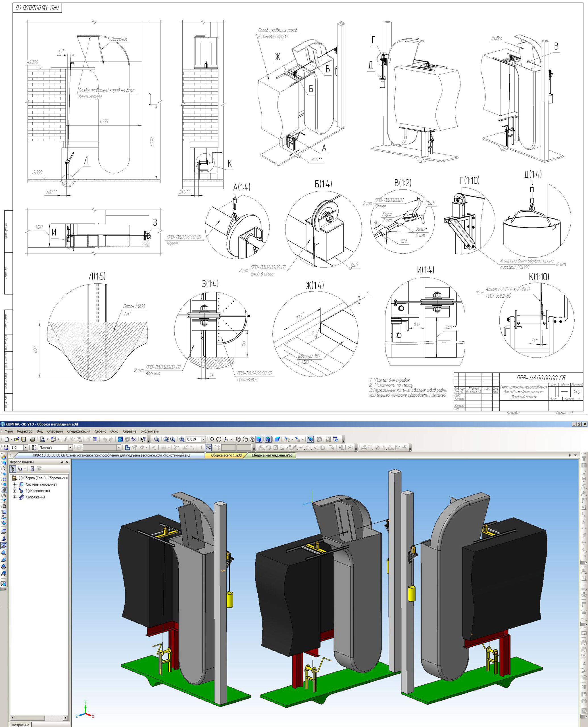Open dropdown arrow beside the New document icon
The width and height of the screenshot is (588, 727).
(x=12, y=439)
